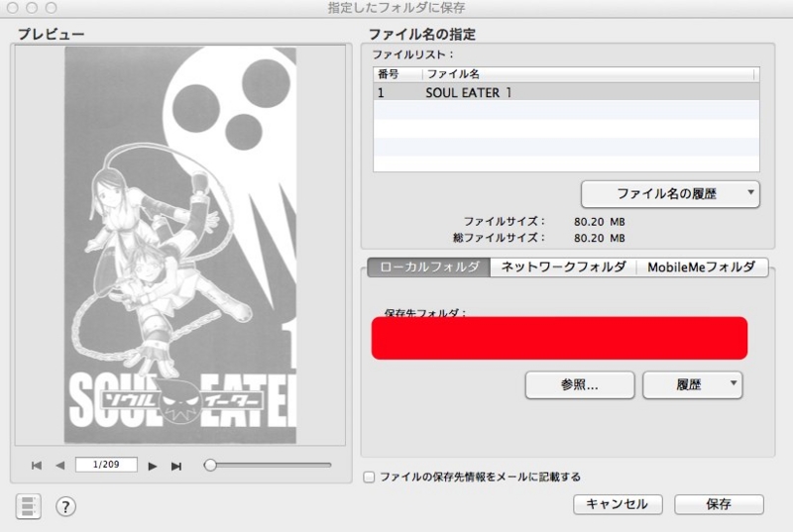
Task: Click the Soul Eater cover preview image
Action: (180, 245)
